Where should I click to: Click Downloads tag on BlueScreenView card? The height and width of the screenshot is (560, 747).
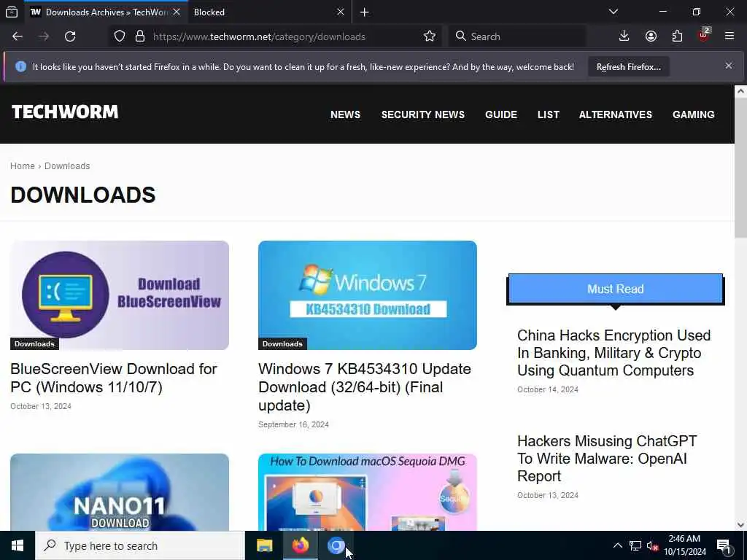34,344
